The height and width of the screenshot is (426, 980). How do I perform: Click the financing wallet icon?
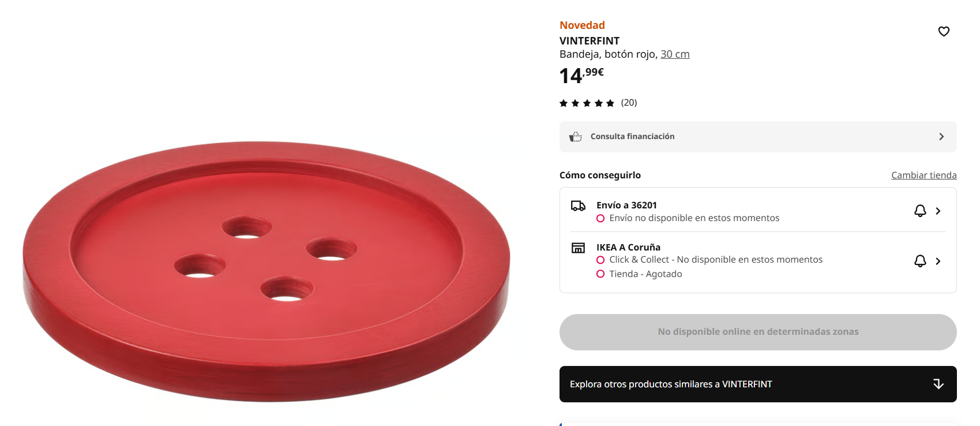click(x=576, y=137)
